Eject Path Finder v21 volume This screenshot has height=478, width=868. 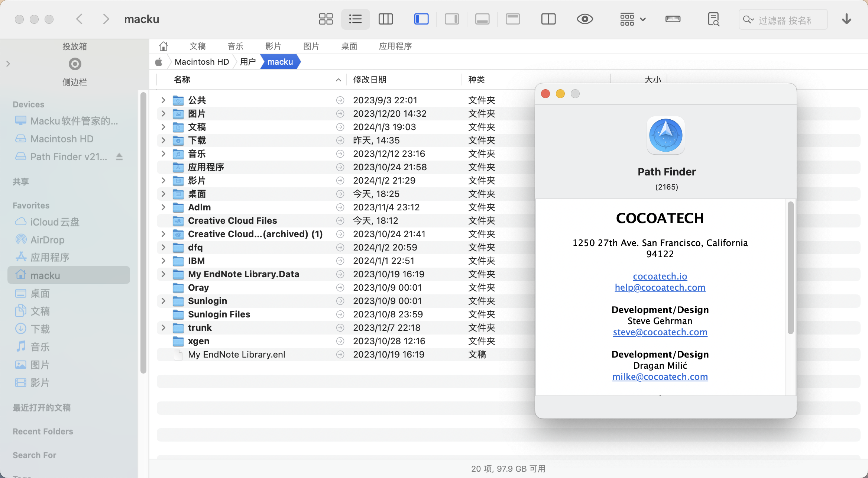coord(119,156)
